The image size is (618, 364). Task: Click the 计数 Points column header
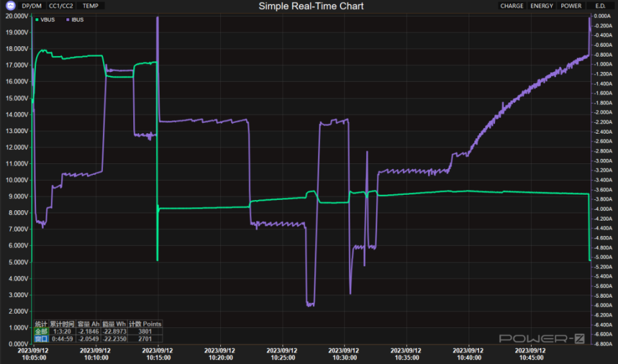pyautogui.click(x=145, y=324)
